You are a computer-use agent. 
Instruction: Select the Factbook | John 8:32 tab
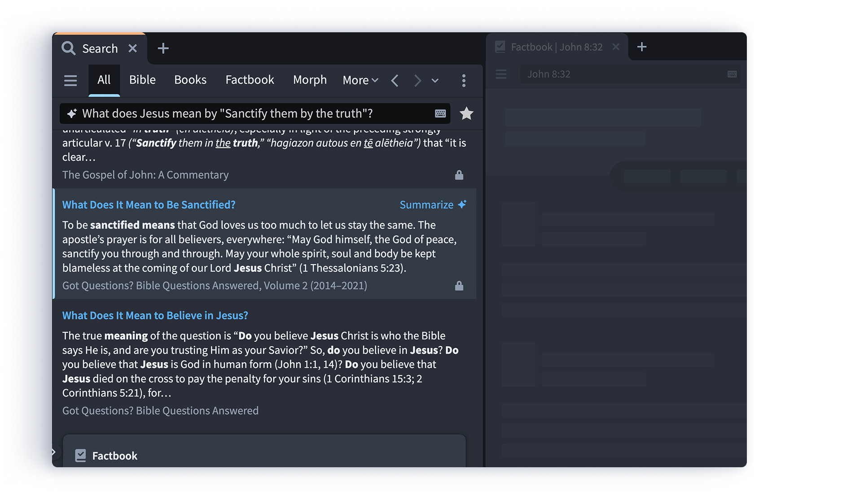[557, 47]
